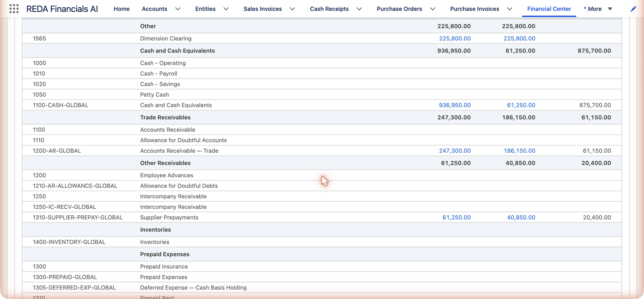Select account code 1400-INVENTORY-GLOBAL
Image resolution: width=644 pixels, height=299 pixels.
click(x=69, y=242)
